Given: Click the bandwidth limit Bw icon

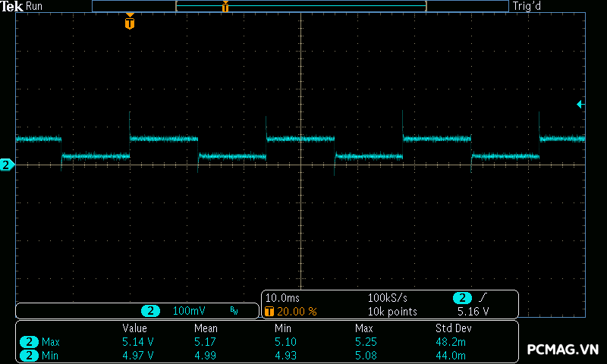Looking at the screenshot, I should (234, 311).
